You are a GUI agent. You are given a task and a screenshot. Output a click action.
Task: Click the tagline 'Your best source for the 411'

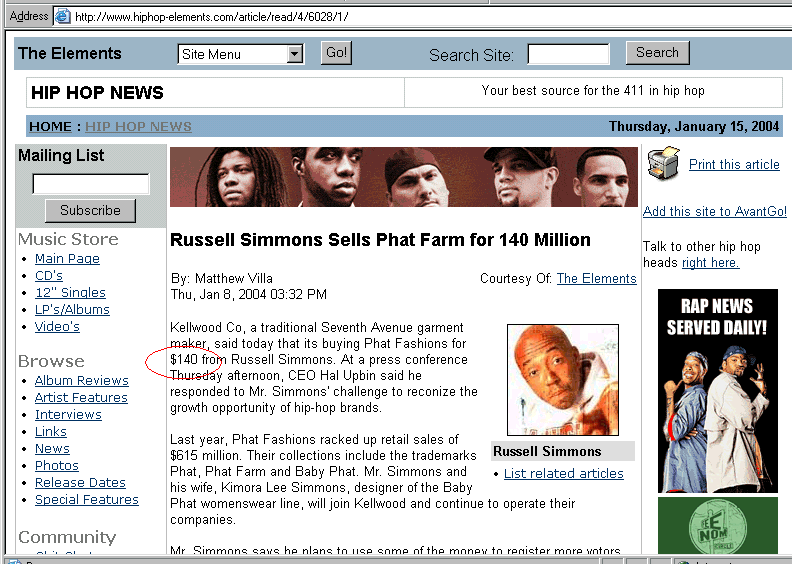pyautogui.click(x=593, y=91)
